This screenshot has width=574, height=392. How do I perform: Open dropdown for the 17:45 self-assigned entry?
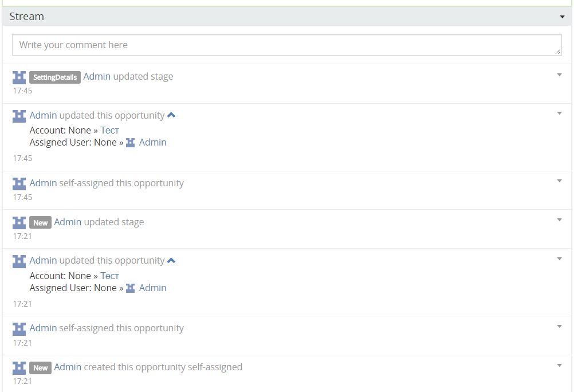pyautogui.click(x=560, y=181)
